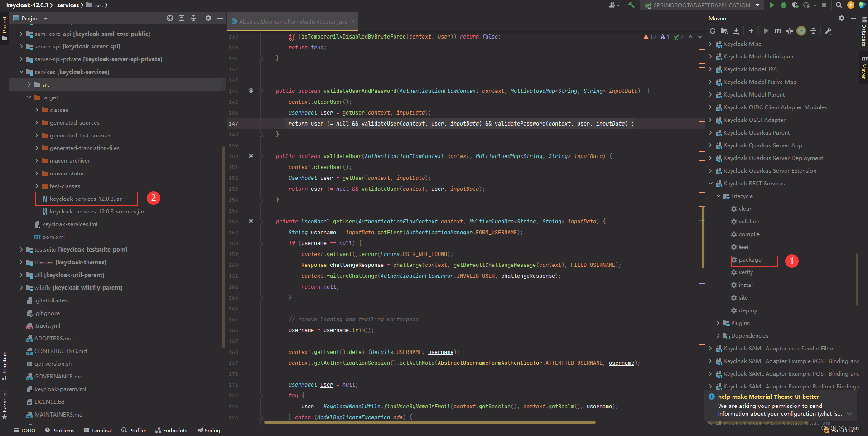
Task: Start debugging with the bug icon
Action: point(783,5)
